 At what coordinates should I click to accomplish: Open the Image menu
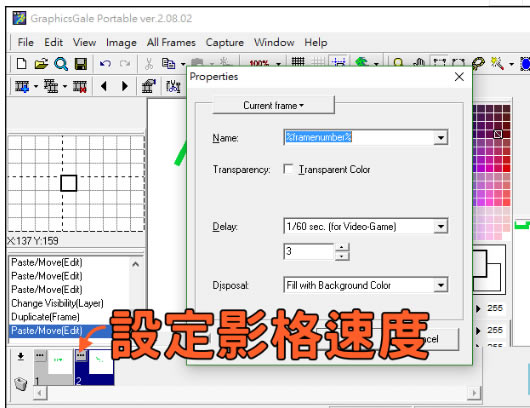121,43
